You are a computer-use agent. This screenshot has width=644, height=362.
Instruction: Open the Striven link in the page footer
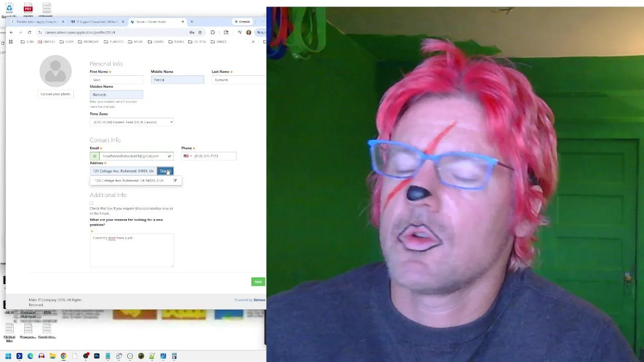[259, 300]
